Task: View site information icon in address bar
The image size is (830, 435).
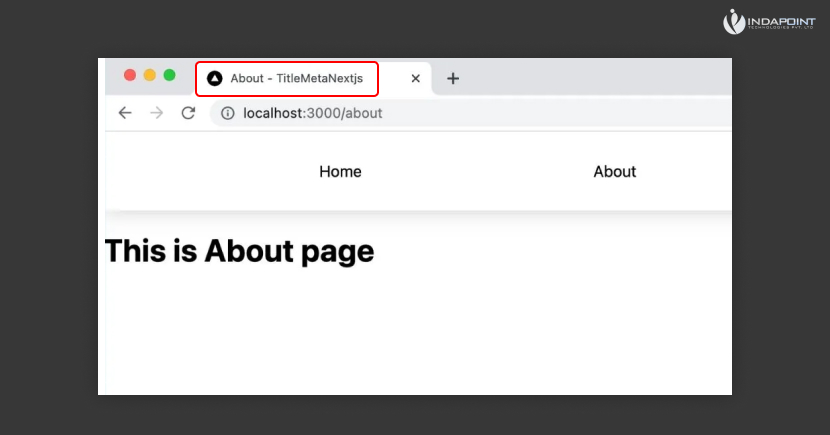Action: 227,113
